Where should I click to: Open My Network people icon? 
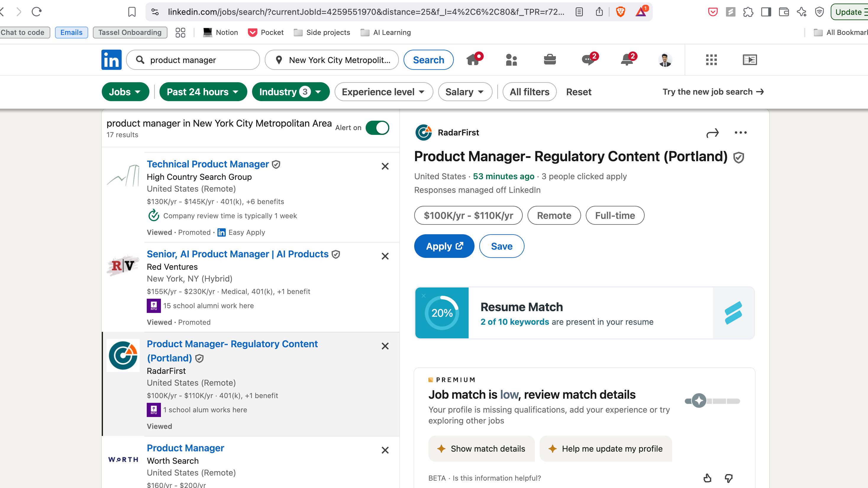point(511,60)
